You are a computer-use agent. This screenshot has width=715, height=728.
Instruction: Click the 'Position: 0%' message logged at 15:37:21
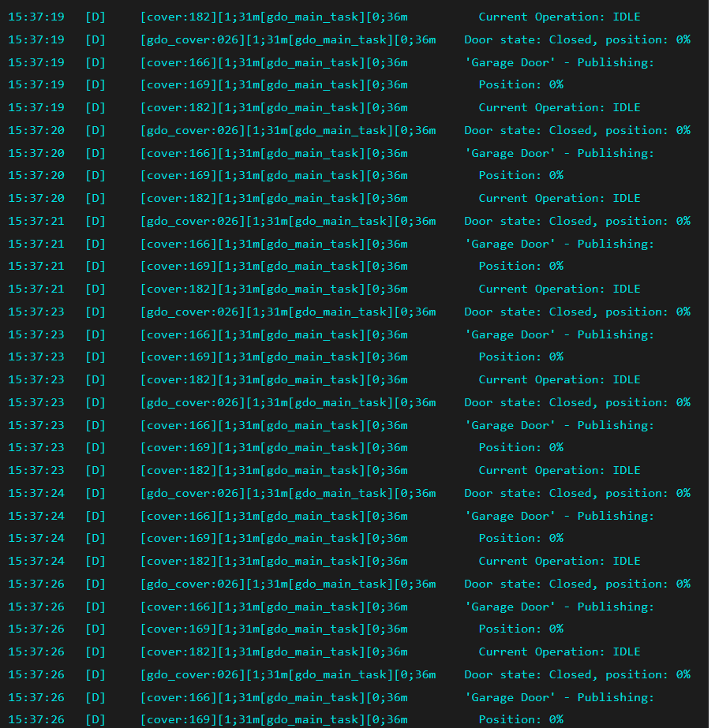click(521, 267)
